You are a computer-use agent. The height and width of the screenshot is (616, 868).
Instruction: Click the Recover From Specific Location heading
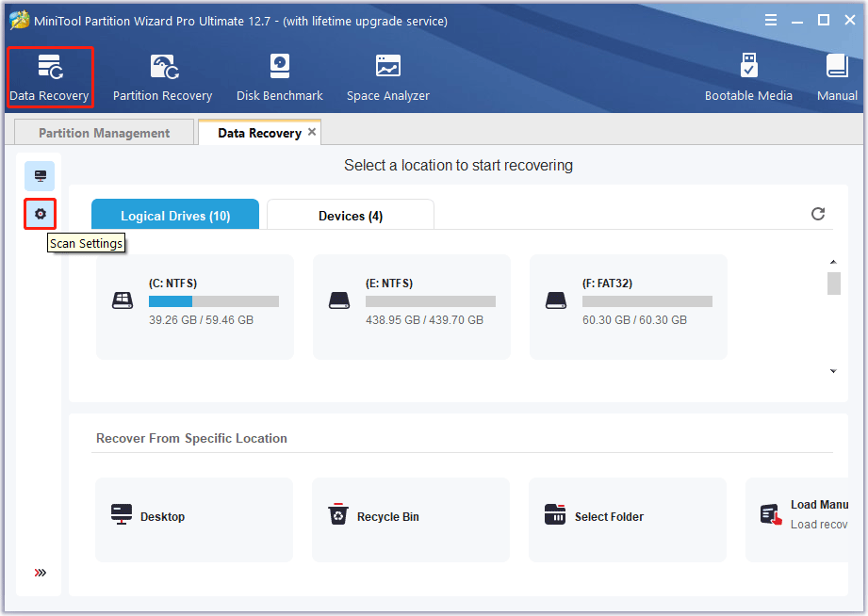point(191,438)
